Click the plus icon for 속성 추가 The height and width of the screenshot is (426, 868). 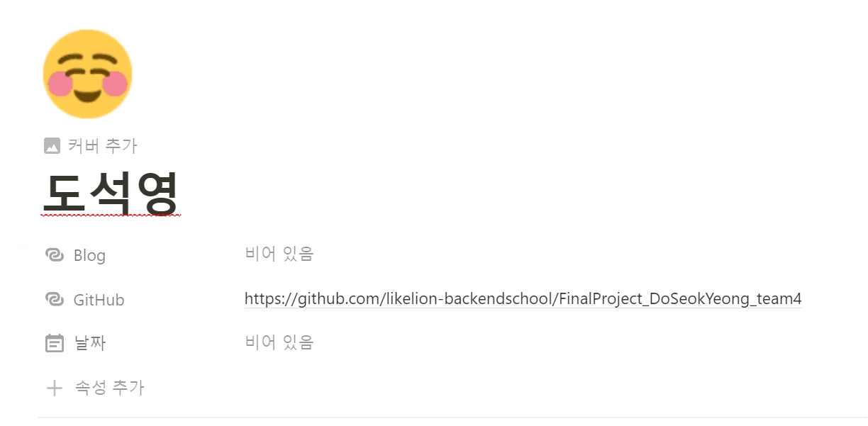coord(54,388)
